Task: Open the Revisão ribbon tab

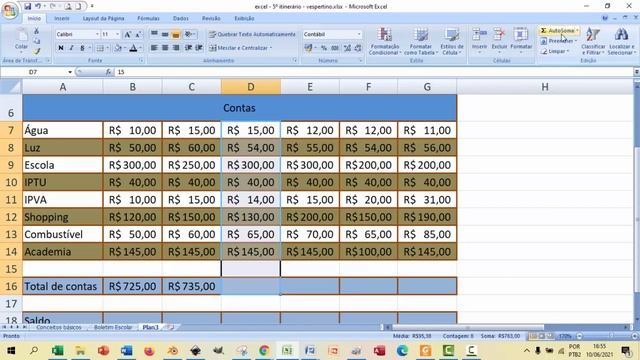Action: pos(211,18)
